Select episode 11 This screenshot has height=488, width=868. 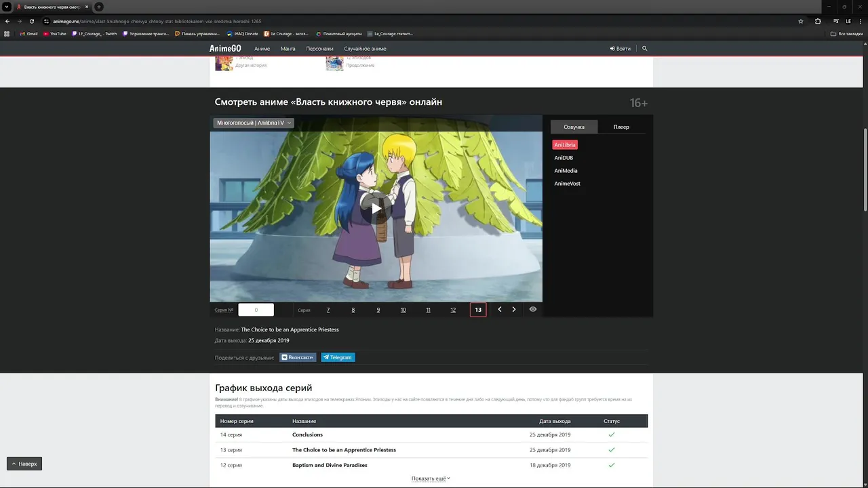pos(429,310)
